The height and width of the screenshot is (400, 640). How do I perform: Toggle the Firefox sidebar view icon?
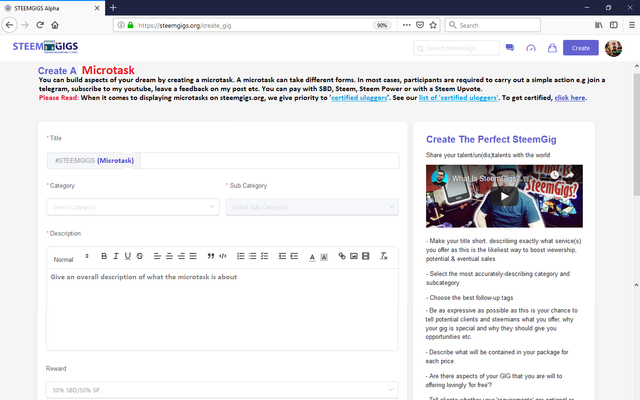tap(614, 25)
